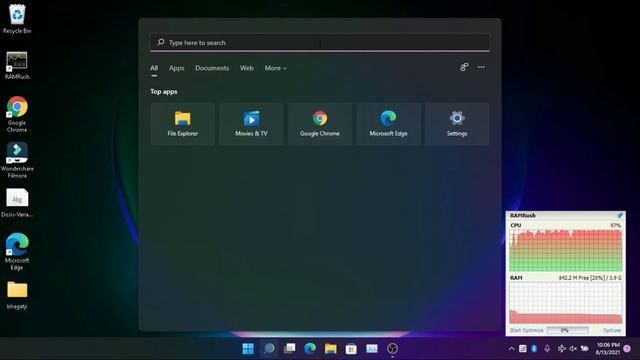Open search feedback share icon
640x360 pixels.
point(464,67)
